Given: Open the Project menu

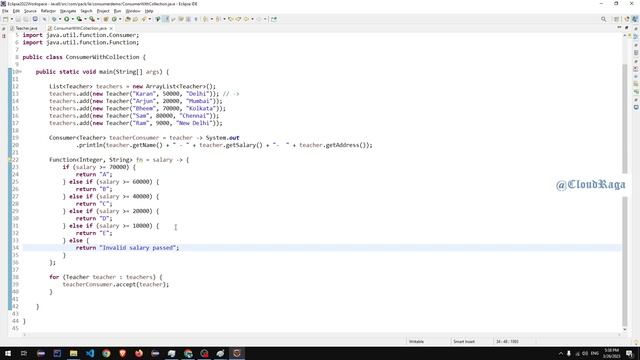Looking at the screenshot, I should tap(103, 11).
